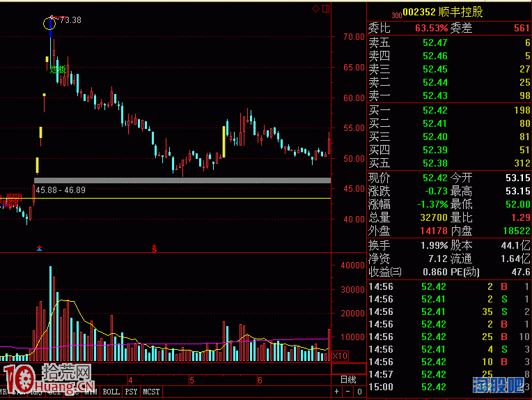The width and height of the screenshot is (532, 400).
Task: Select the PSY indicator tab
Action: click(132, 392)
